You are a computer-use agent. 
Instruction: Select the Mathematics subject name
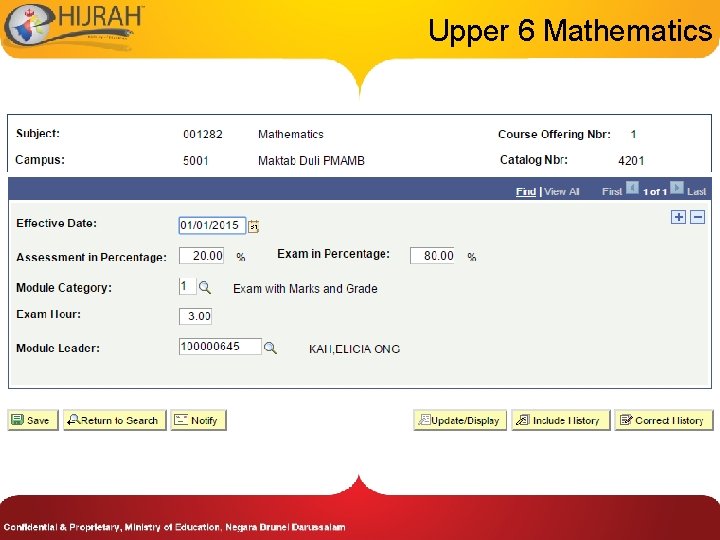(291, 134)
